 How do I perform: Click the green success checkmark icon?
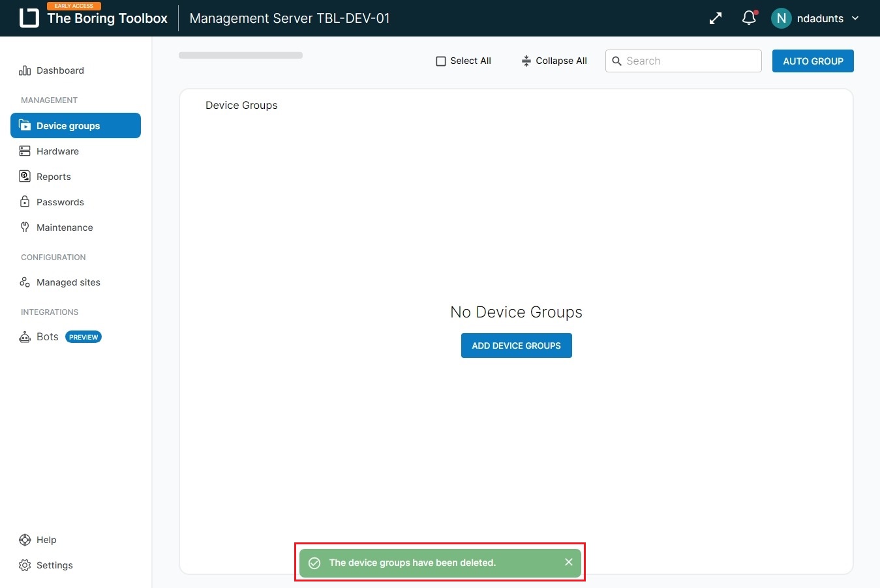pyautogui.click(x=314, y=563)
